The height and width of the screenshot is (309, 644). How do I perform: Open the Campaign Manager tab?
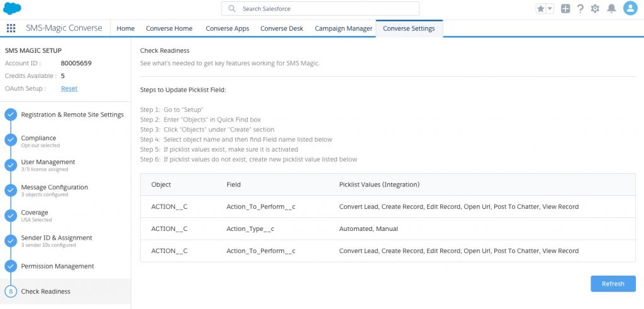pyautogui.click(x=343, y=28)
